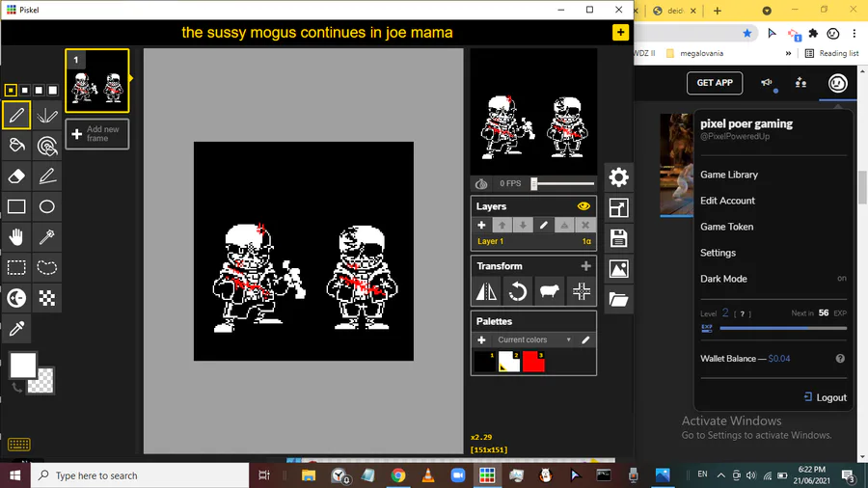868x488 pixels.
Task: Open the Current colors palette dropdown
Action: tap(533, 339)
